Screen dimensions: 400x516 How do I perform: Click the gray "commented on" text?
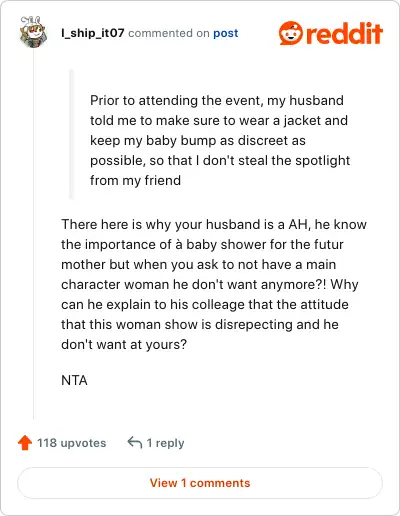click(x=169, y=33)
